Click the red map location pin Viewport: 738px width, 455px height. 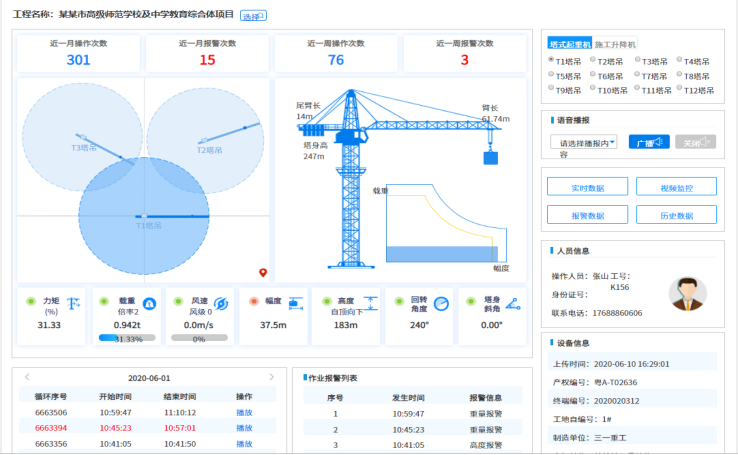[263, 272]
